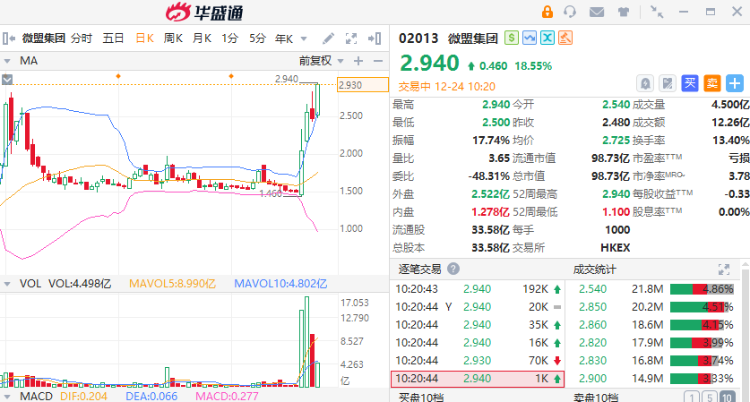Viewport: 750px width, 402px height.
Task: Click the 2.850 20.2M statistics row bar
Action: (702, 307)
